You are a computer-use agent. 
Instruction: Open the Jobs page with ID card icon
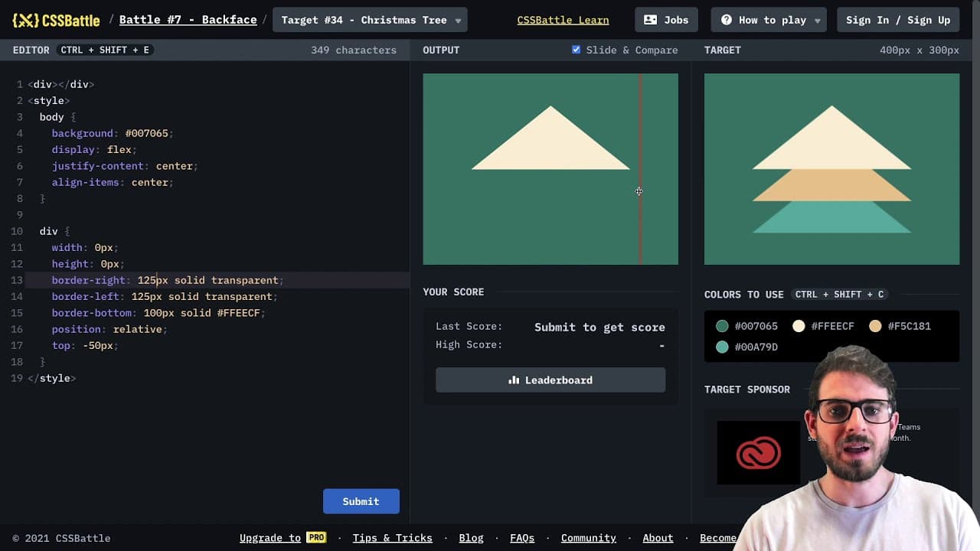click(666, 20)
